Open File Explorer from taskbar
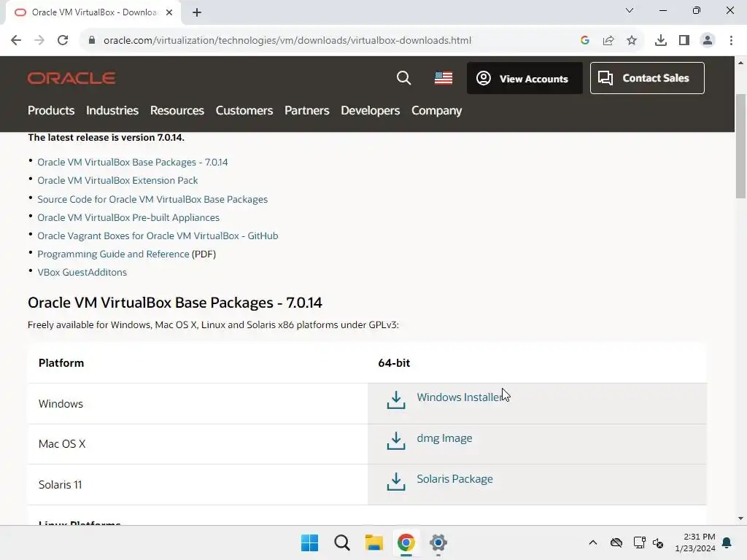Image resolution: width=747 pixels, height=560 pixels. 374,542
